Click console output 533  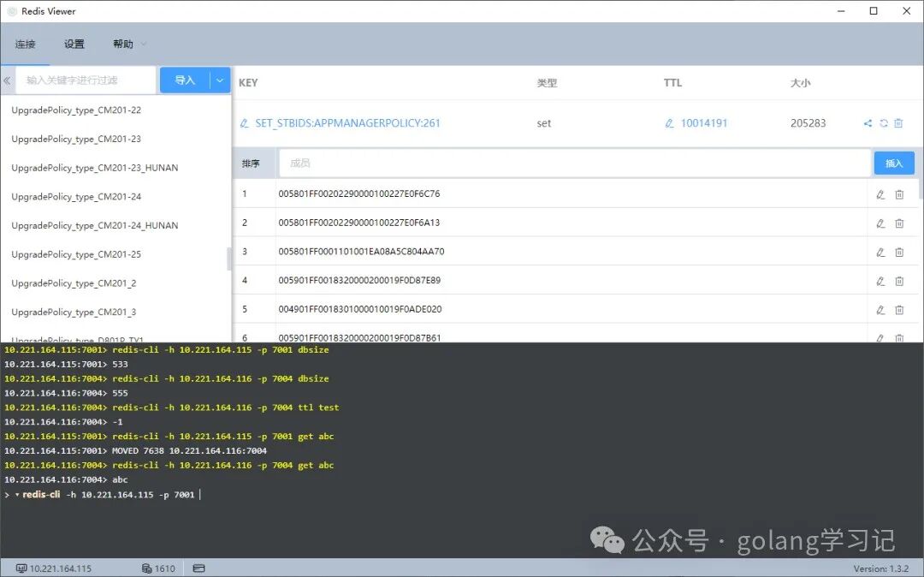point(120,364)
